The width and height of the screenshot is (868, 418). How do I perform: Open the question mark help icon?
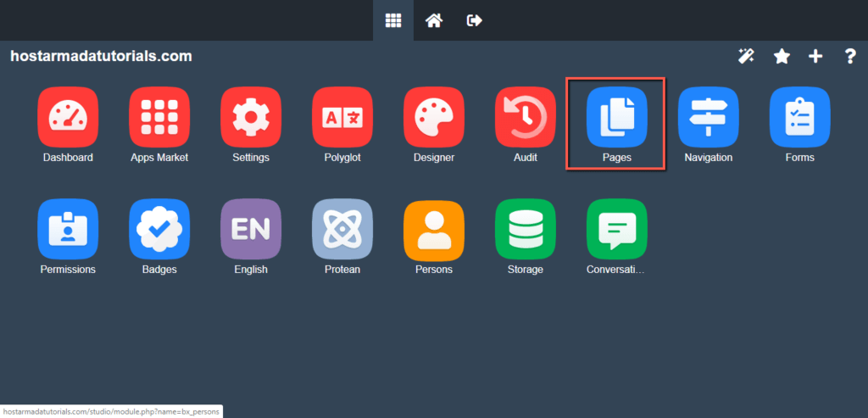point(850,56)
